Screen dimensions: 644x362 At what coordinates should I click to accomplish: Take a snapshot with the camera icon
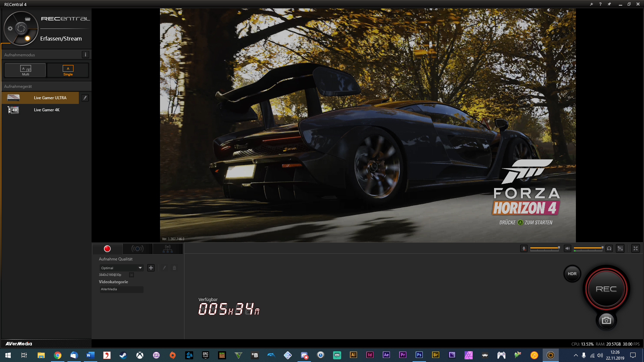(x=606, y=320)
